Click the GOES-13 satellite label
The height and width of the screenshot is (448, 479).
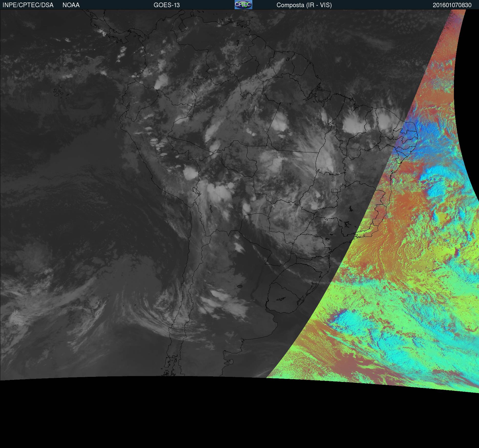(x=166, y=5)
